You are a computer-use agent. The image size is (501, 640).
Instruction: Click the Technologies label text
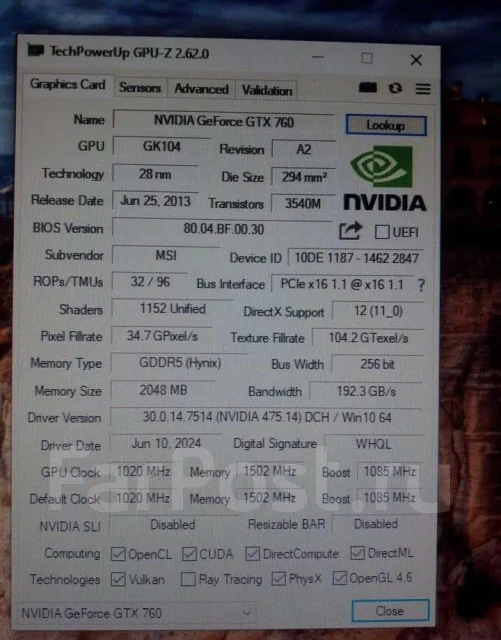tap(65, 580)
